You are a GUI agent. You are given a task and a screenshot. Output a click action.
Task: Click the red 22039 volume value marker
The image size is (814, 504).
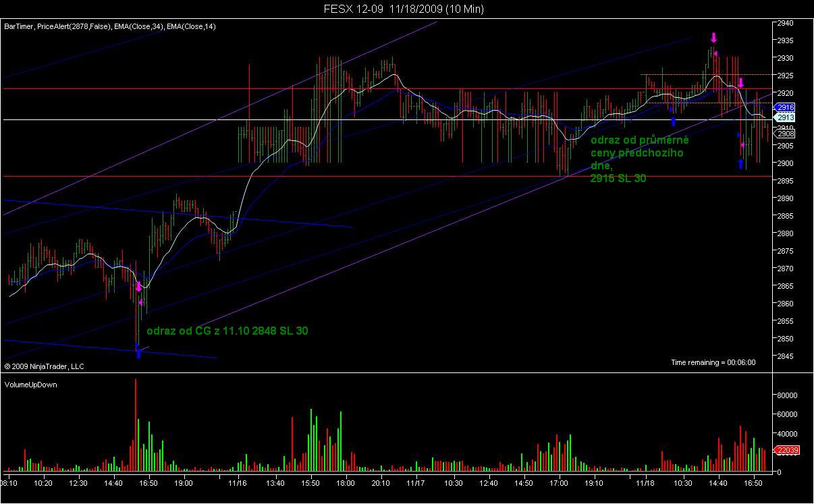[786, 450]
